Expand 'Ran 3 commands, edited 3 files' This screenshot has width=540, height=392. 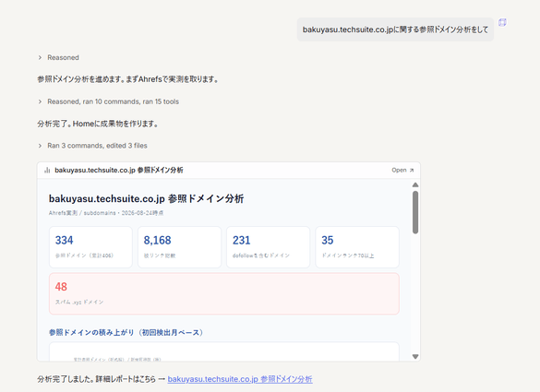[x=92, y=146]
